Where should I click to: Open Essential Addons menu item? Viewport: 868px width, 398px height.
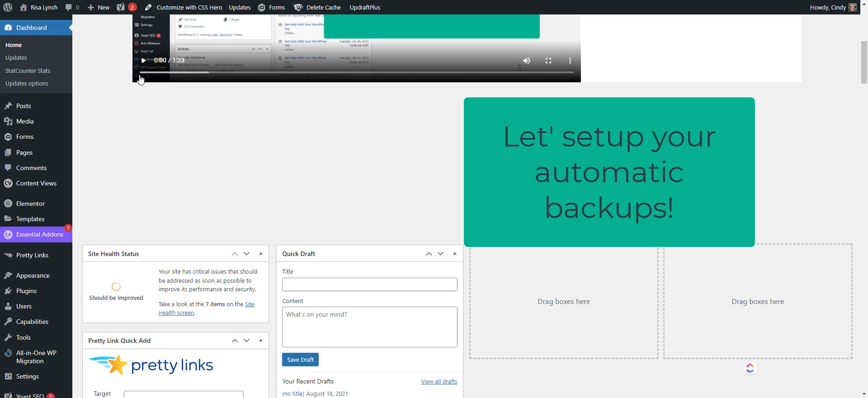36,234
